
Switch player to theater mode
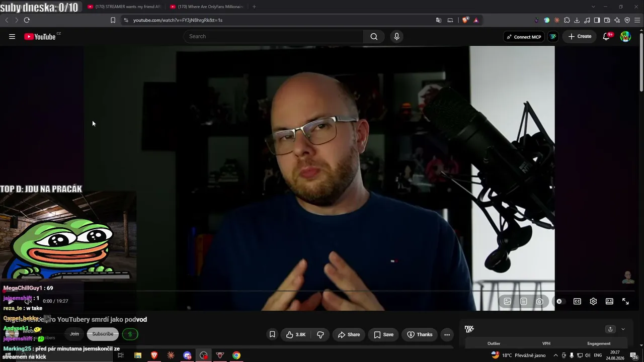[609, 301]
